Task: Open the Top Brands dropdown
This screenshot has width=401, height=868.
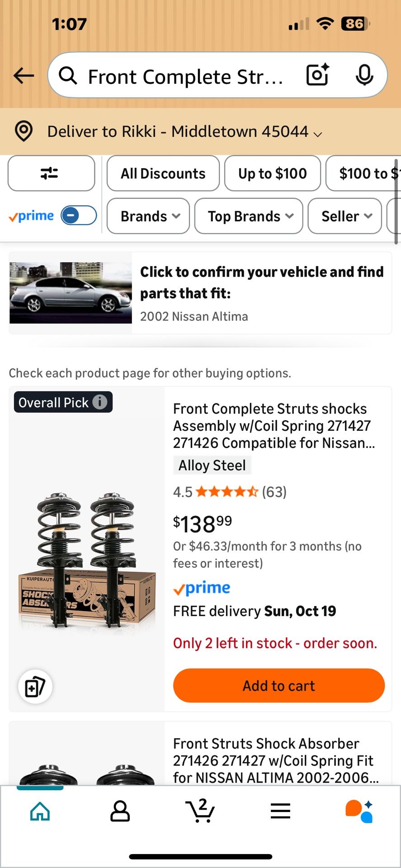Action: tap(248, 216)
